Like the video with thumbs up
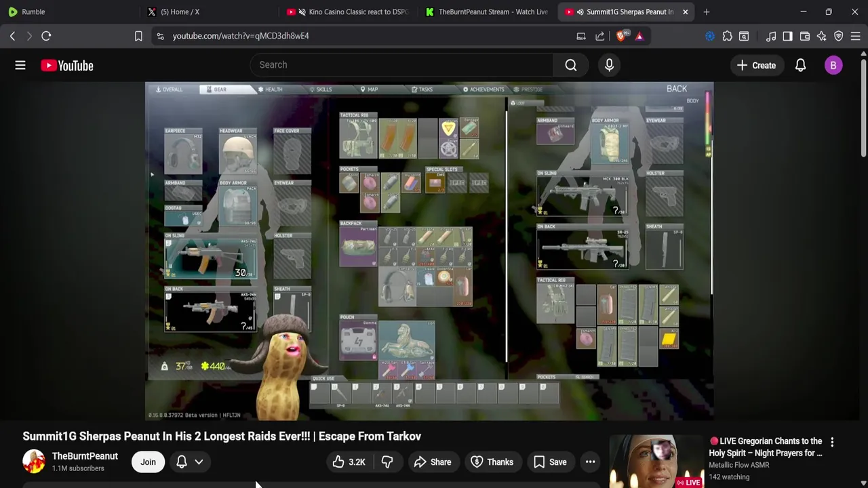 point(349,462)
